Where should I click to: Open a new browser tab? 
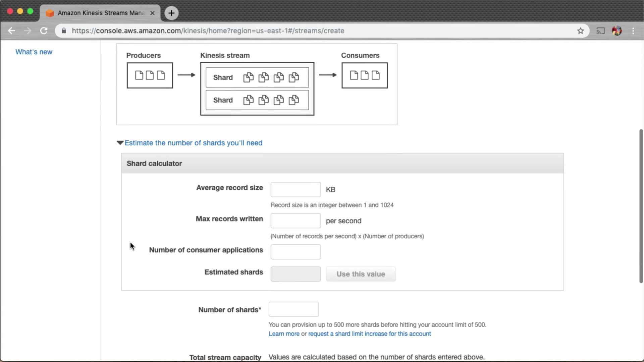(x=171, y=13)
